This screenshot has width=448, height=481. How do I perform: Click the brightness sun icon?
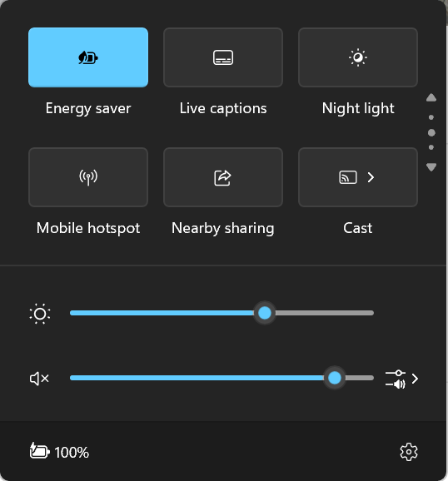tap(40, 314)
